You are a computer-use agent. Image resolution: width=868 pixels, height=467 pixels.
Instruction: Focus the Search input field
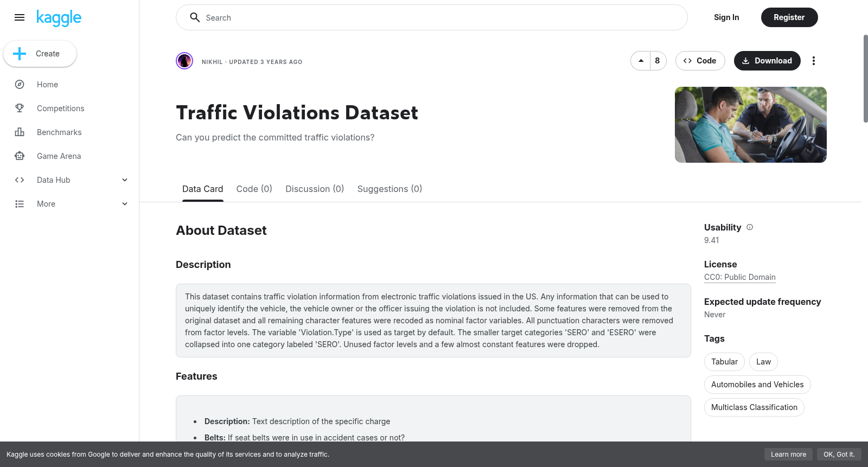coord(432,17)
